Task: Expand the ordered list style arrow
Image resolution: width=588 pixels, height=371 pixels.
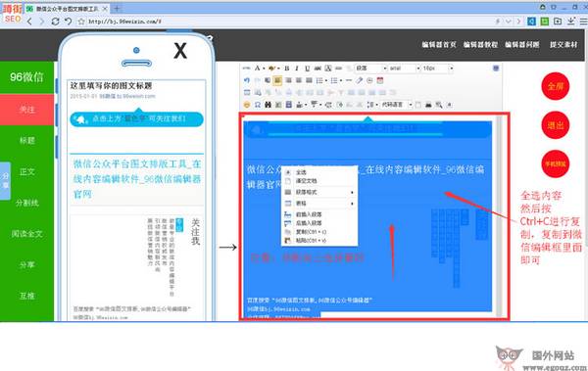Action: click(x=326, y=80)
